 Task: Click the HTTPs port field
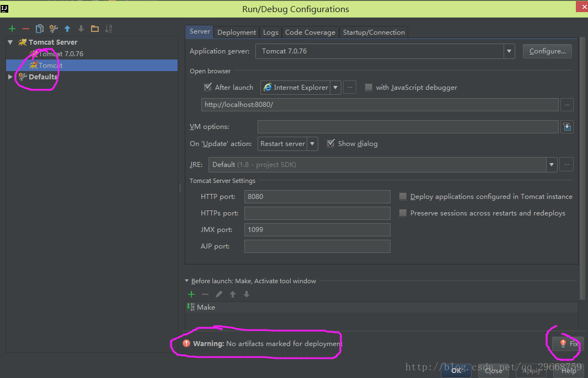(x=317, y=213)
